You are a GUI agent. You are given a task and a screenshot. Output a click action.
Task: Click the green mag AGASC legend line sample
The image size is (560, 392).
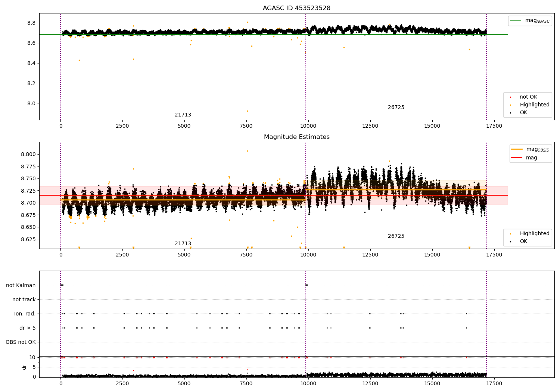pos(516,21)
